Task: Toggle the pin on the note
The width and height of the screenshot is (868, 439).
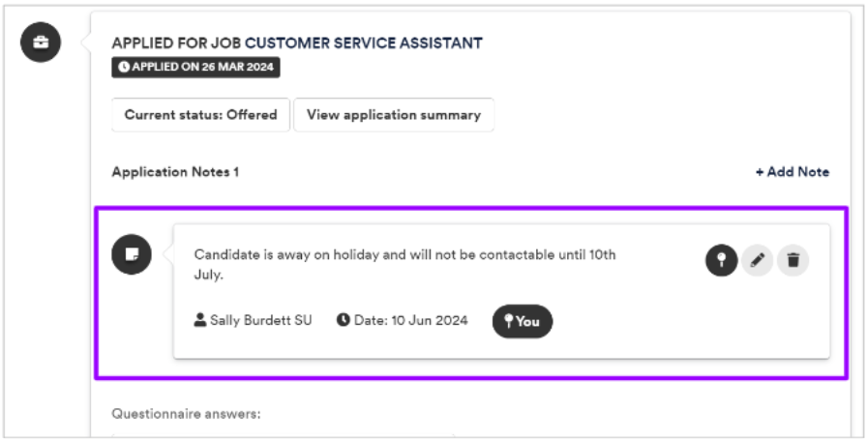Action: pyautogui.click(x=721, y=260)
